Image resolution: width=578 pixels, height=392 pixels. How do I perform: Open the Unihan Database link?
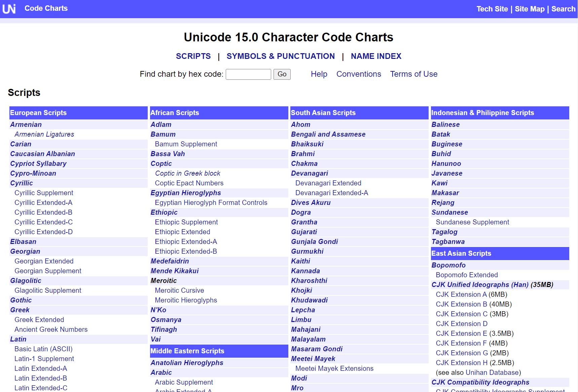coord(492,372)
